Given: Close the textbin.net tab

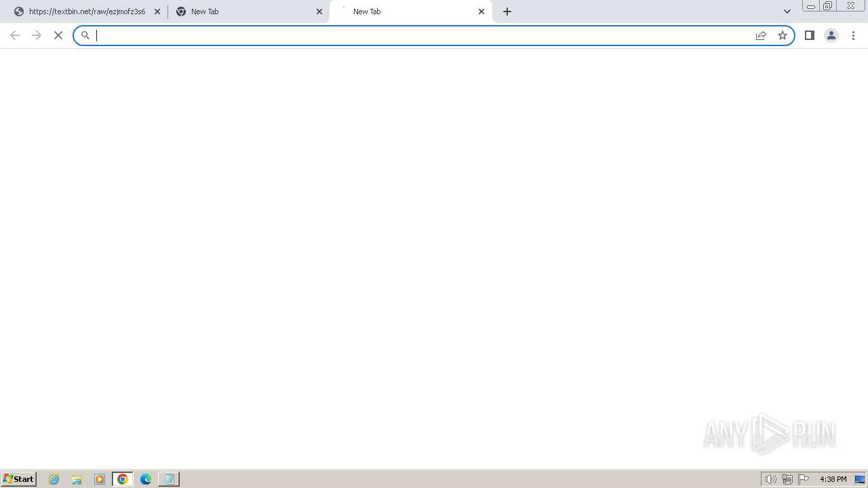Looking at the screenshot, I should (157, 12).
